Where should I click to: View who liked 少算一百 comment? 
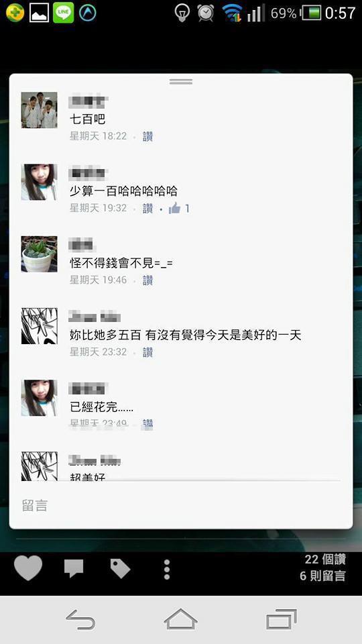click(x=179, y=208)
